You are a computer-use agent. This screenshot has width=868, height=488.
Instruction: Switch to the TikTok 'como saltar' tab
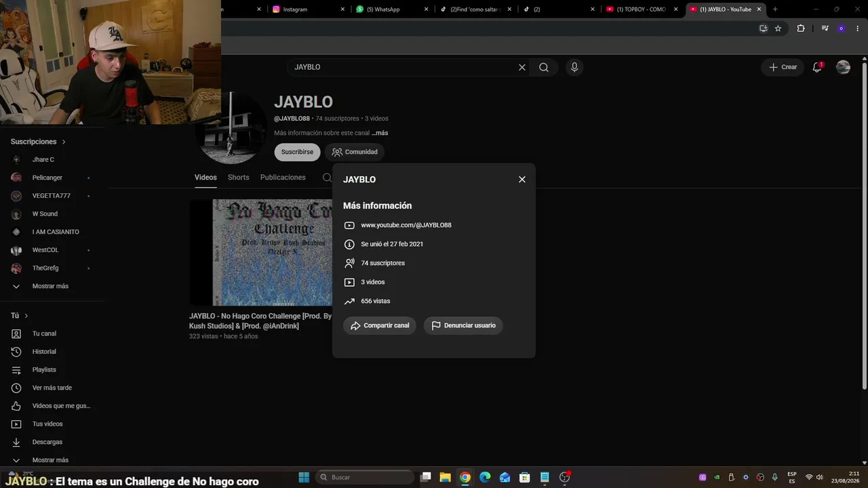coord(476,9)
